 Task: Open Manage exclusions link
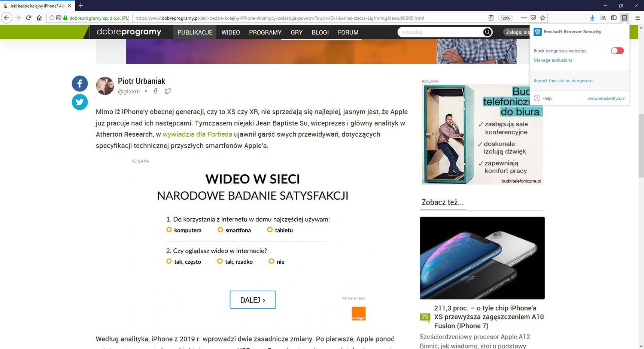tap(553, 60)
